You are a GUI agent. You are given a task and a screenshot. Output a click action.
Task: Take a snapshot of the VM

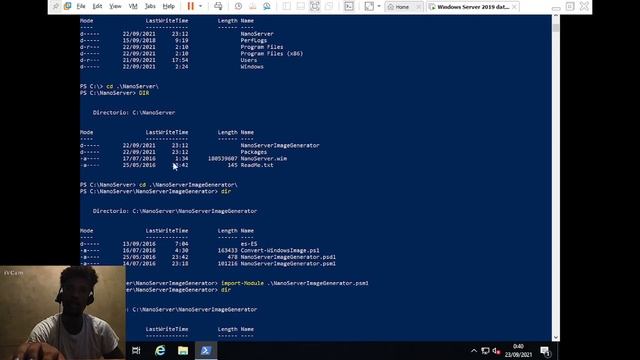coord(238,6)
